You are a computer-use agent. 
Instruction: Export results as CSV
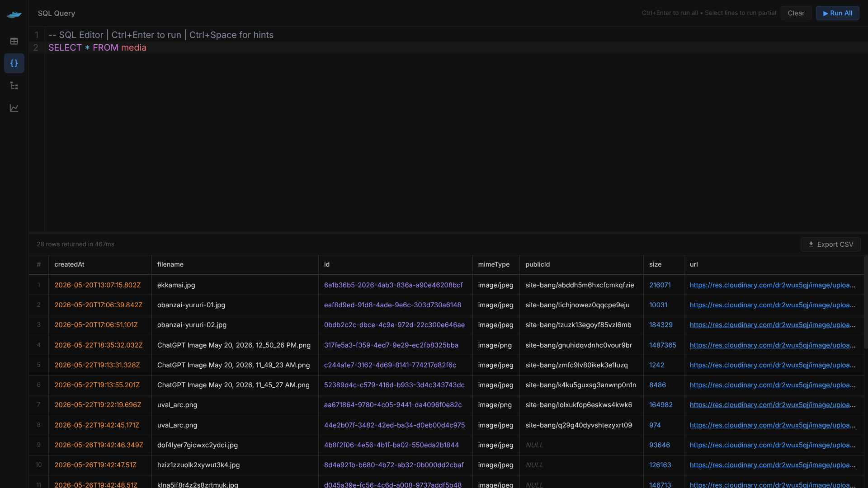tap(830, 244)
